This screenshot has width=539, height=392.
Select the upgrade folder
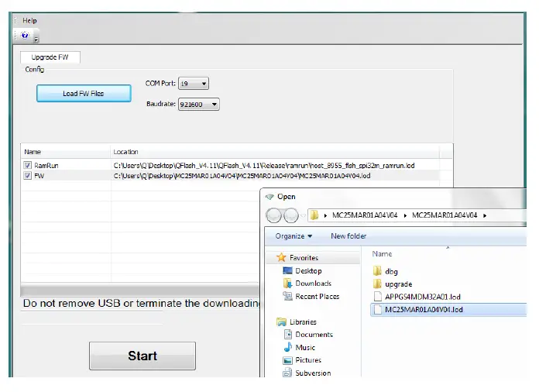tap(398, 284)
